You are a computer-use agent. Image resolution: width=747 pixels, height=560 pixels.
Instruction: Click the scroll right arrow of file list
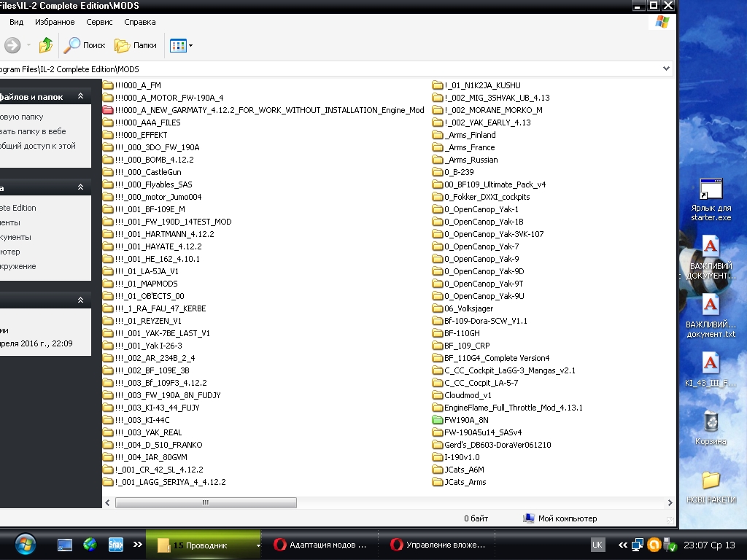click(670, 502)
